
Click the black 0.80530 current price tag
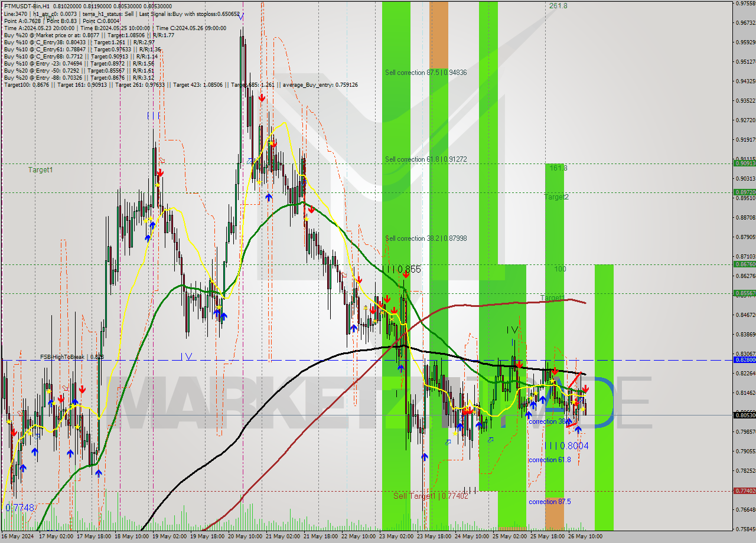click(x=744, y=415)
